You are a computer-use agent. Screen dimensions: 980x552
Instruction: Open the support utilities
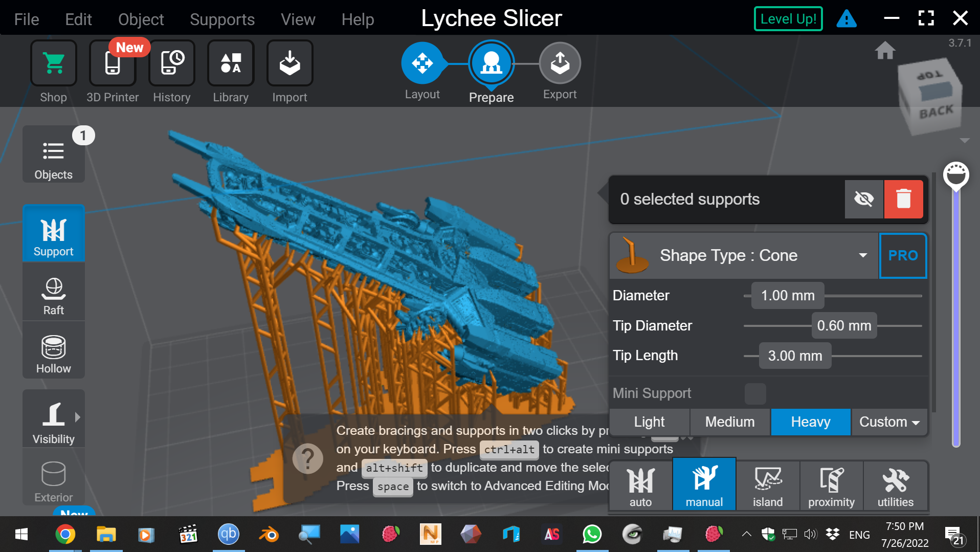(896, 485)
